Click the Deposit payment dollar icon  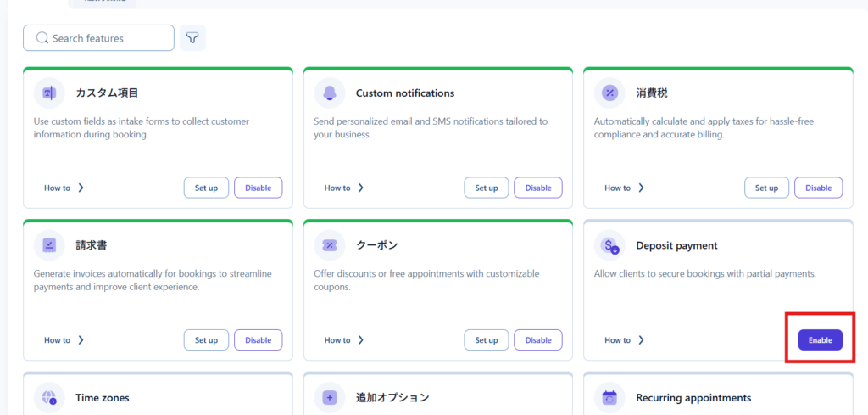click(x=609, y=245)
